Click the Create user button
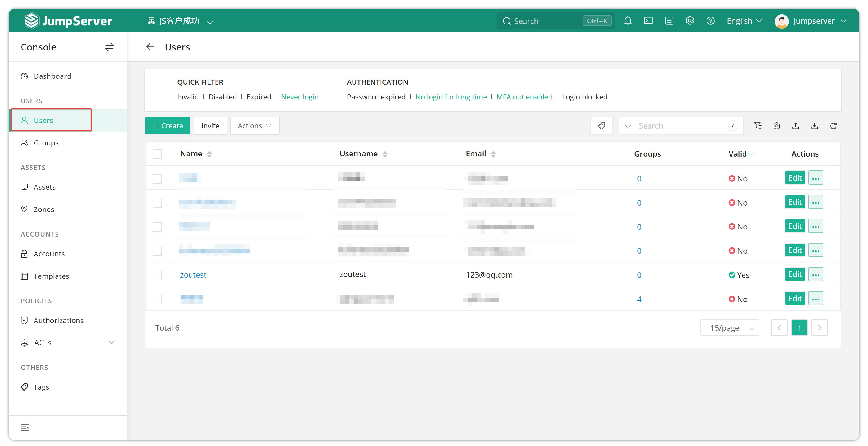The height and width of the screenshot is (446, 868). (x=167, y=126)
